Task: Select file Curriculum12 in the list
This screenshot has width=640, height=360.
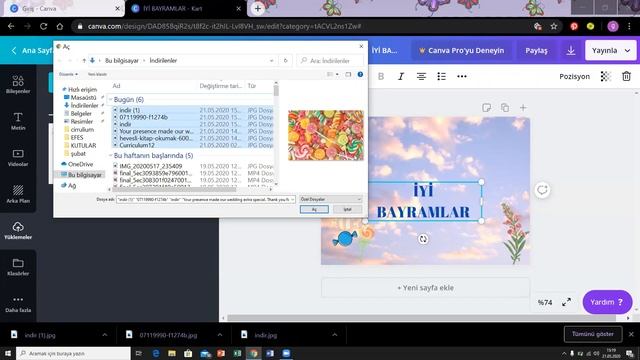Action: (137, 145)
